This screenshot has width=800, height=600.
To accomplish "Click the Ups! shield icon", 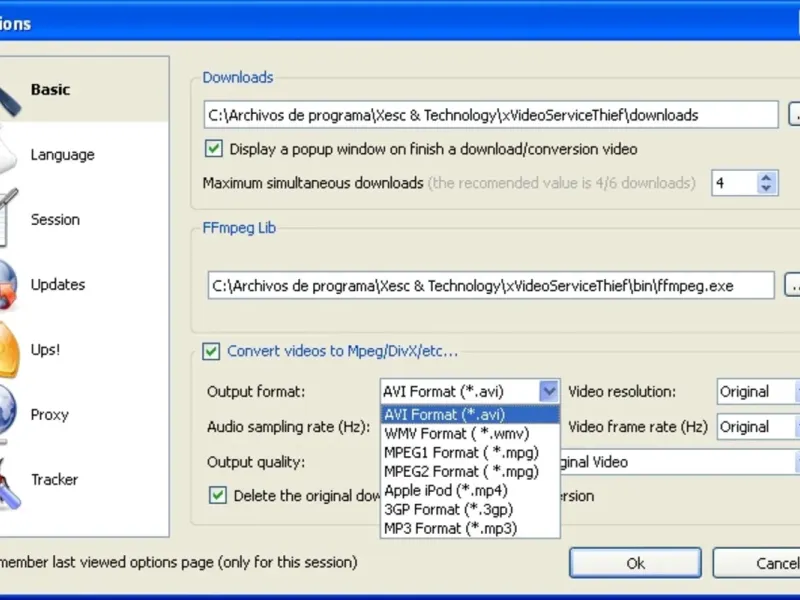I will (9, 349).
